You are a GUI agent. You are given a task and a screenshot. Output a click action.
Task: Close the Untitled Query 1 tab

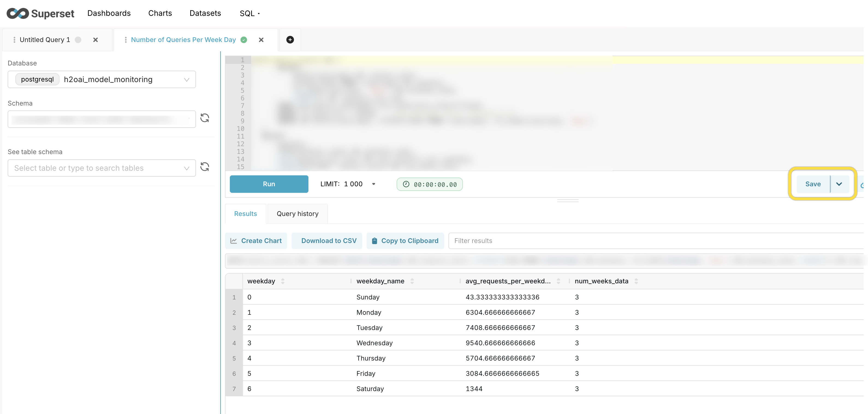(95, 40)
